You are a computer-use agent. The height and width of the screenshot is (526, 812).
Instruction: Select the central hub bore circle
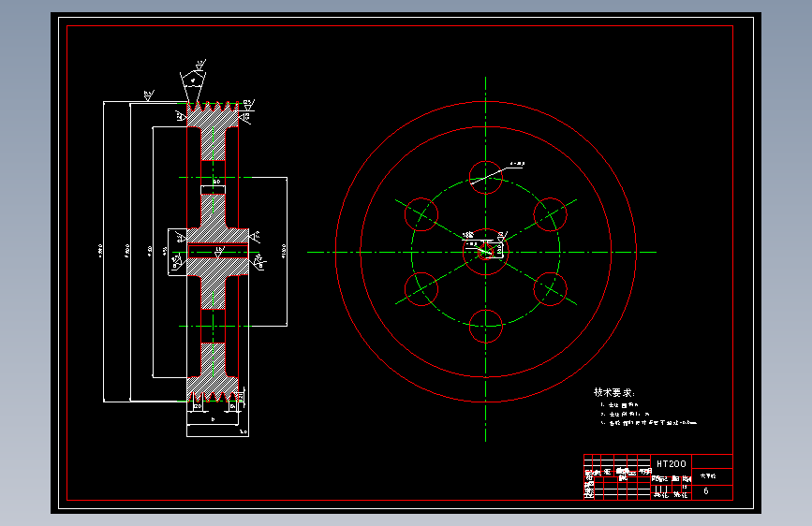click(486, 252)
